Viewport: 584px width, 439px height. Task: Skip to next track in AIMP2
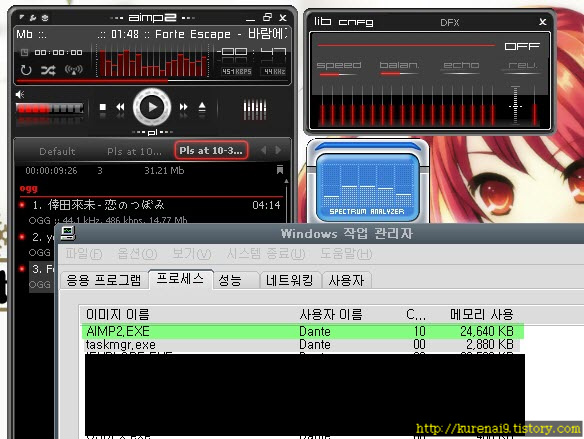(x=183, y=107)
